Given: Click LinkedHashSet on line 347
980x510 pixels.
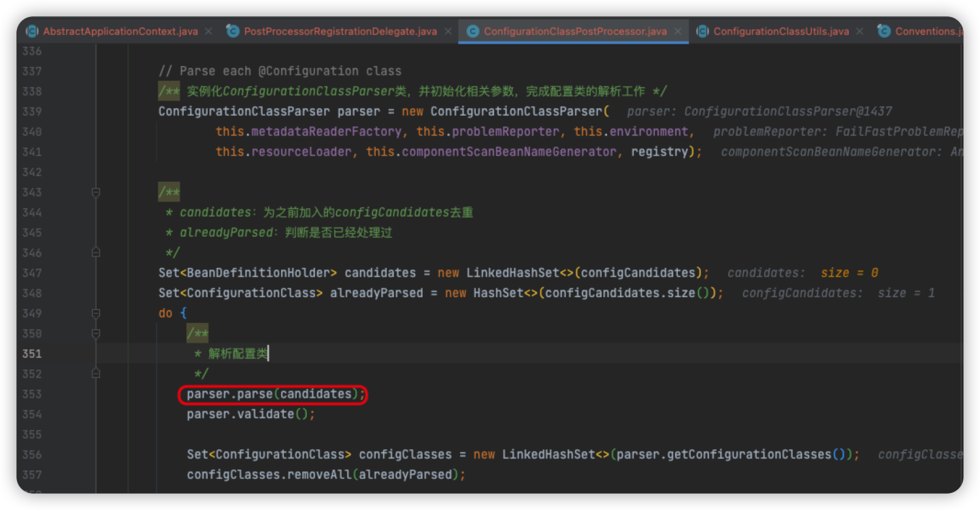Looking at the screenshot, I should [512, 273].
